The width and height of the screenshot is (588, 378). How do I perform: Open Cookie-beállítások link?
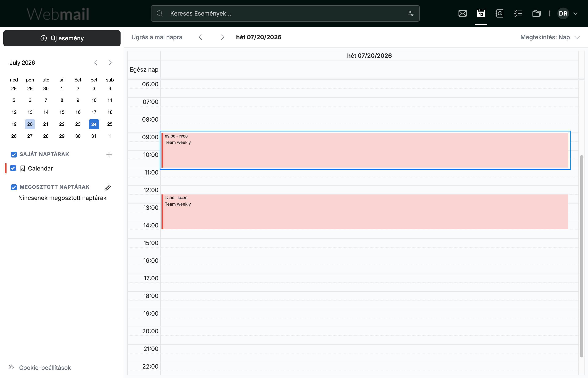click(45, 367)
